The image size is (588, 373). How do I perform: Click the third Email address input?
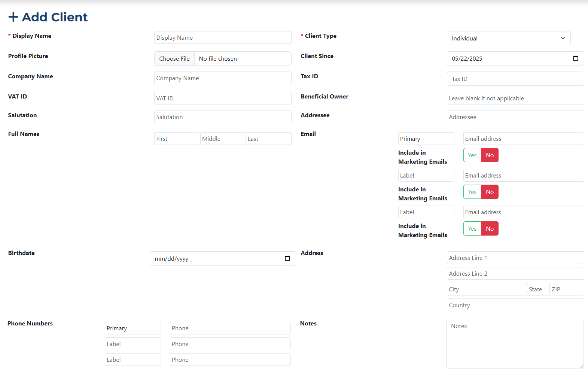pyautogui.click(x=524, y=212)
